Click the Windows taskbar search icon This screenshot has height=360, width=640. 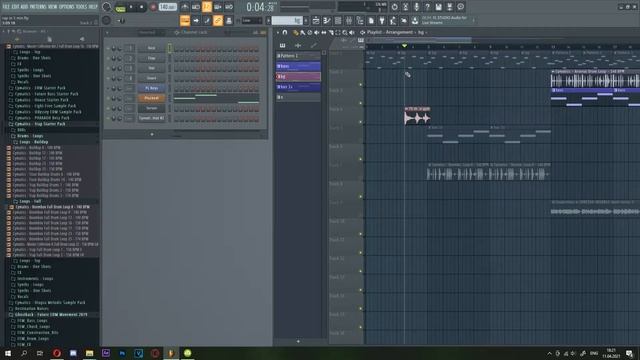click(x=24, y=353)
